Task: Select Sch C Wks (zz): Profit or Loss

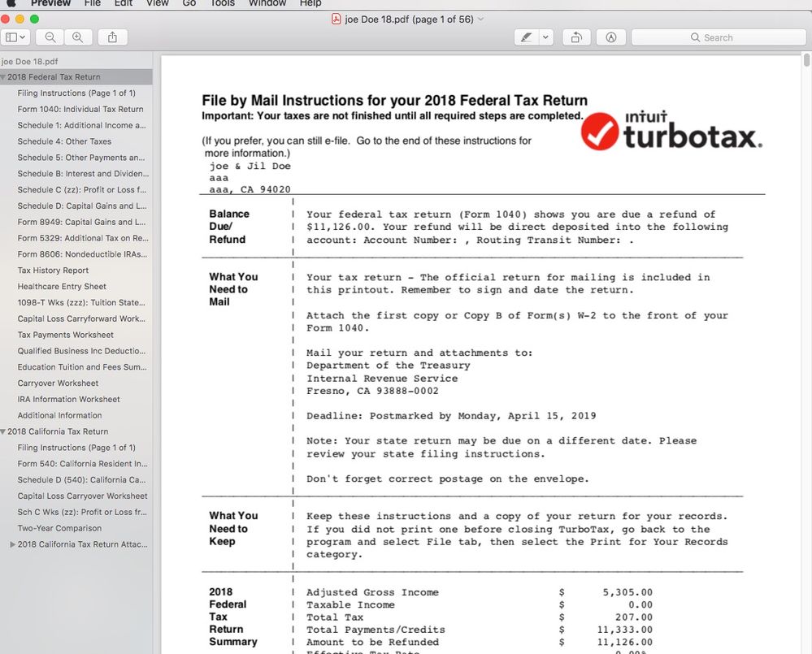Action: (x=82, y=512)
